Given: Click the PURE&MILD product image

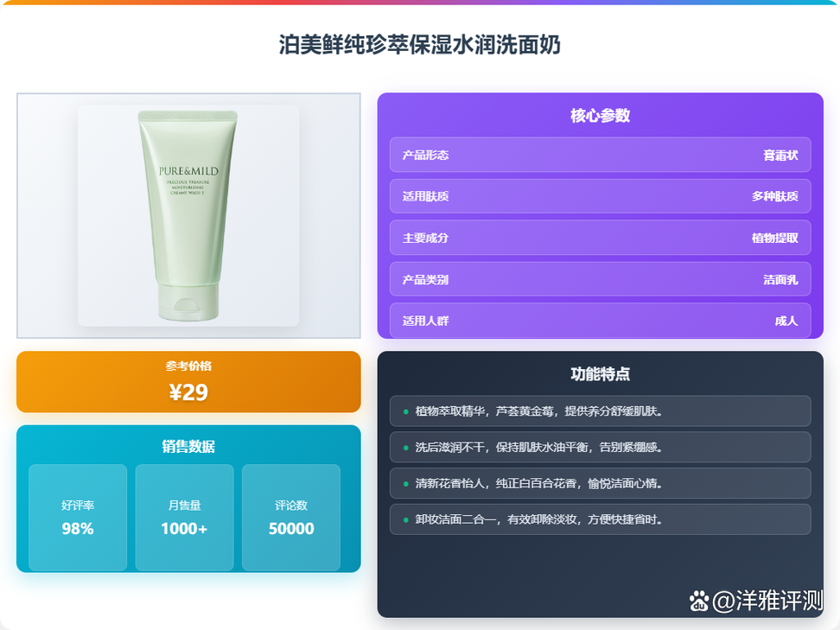Looking at the screenshot, I should tap(188, 213).
